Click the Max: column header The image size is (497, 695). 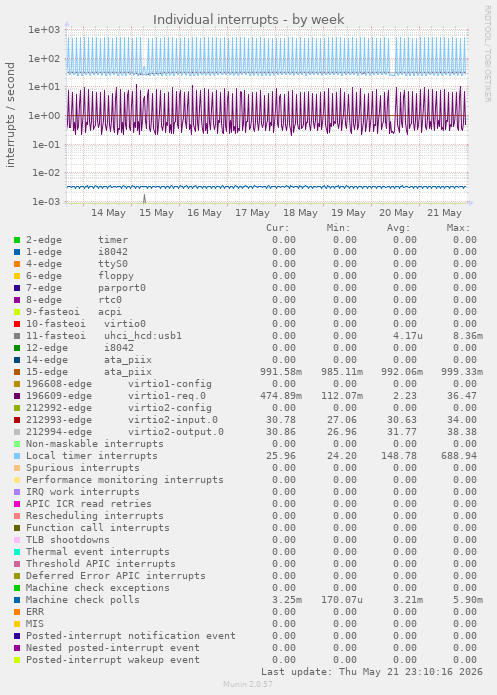(458, 228)
